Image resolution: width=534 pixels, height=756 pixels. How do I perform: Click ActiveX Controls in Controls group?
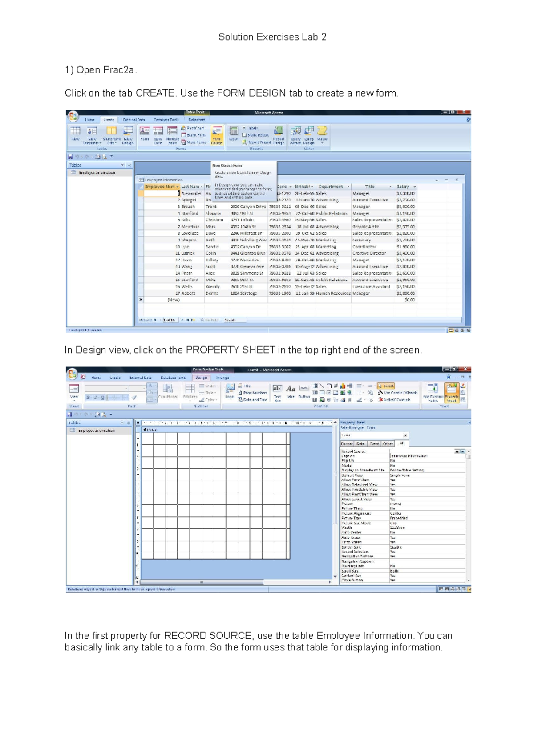pyautogui.click(x=394, y=400)
